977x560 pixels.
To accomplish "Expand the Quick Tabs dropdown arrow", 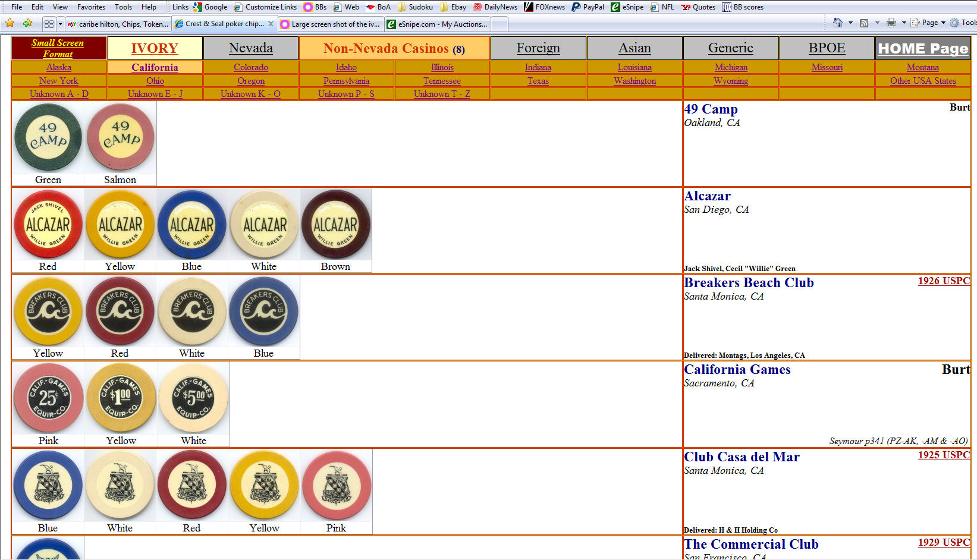I will tap(60, 24).
